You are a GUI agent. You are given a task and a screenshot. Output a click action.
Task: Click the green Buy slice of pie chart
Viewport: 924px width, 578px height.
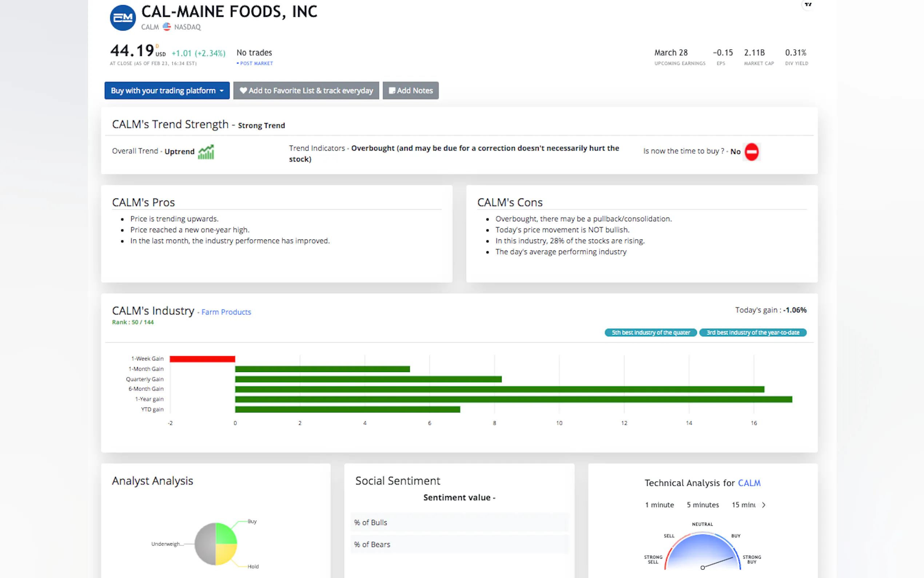[226, 534]
